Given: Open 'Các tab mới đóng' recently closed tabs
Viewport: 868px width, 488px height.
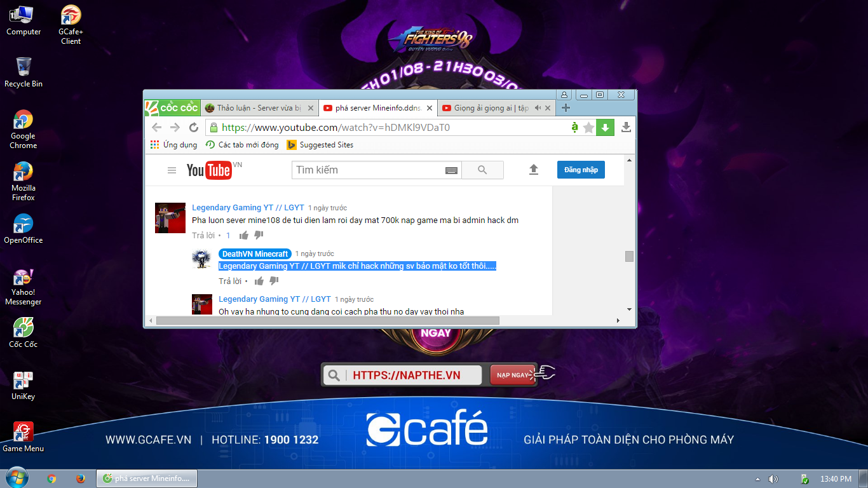Looking at the screenshot, I should click(241, 145).
